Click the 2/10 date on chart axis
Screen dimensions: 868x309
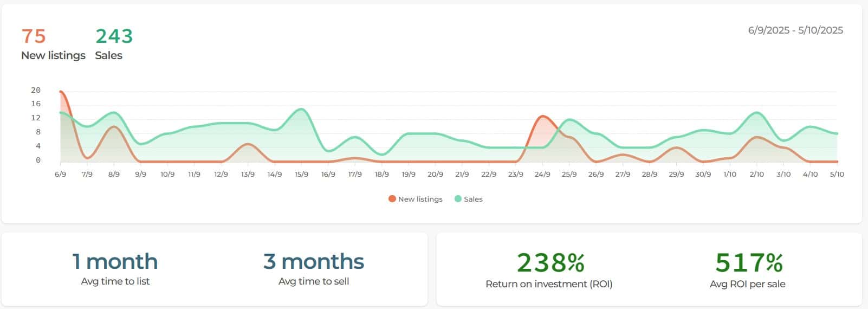coord(756,174)
